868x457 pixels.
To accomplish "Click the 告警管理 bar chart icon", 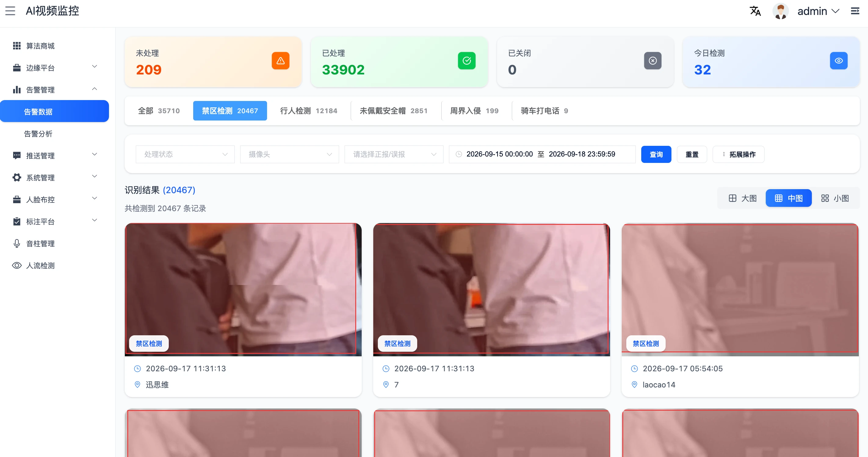I will tap(16, 90).
